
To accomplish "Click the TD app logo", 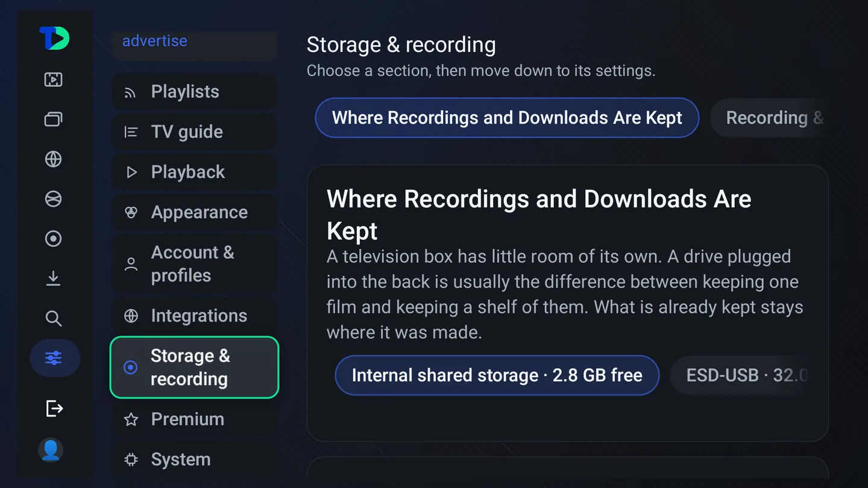I will [x=54, y=39].
